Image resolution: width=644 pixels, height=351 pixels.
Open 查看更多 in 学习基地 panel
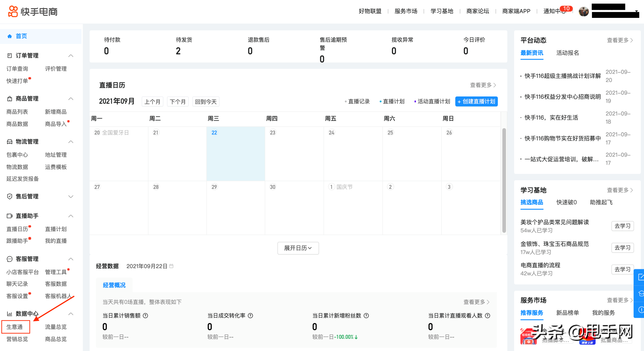(620, 190)
